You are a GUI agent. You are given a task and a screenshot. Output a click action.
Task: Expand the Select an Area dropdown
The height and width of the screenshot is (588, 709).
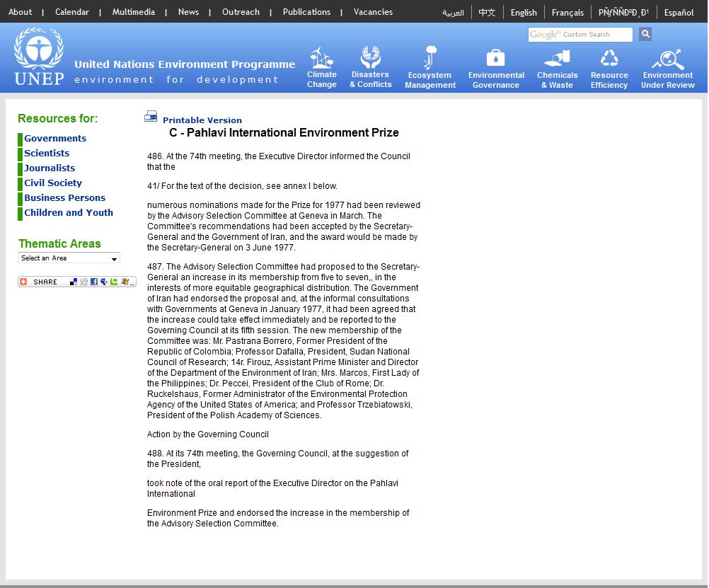[69, 258]
